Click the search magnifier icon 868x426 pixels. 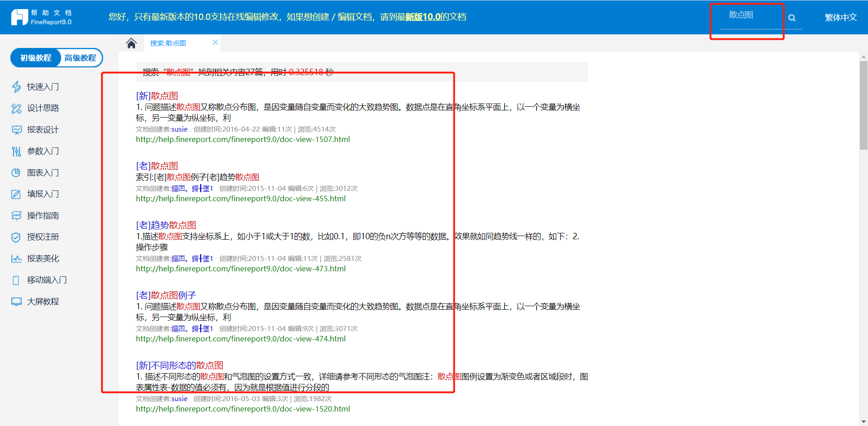(x=792, y=18)
